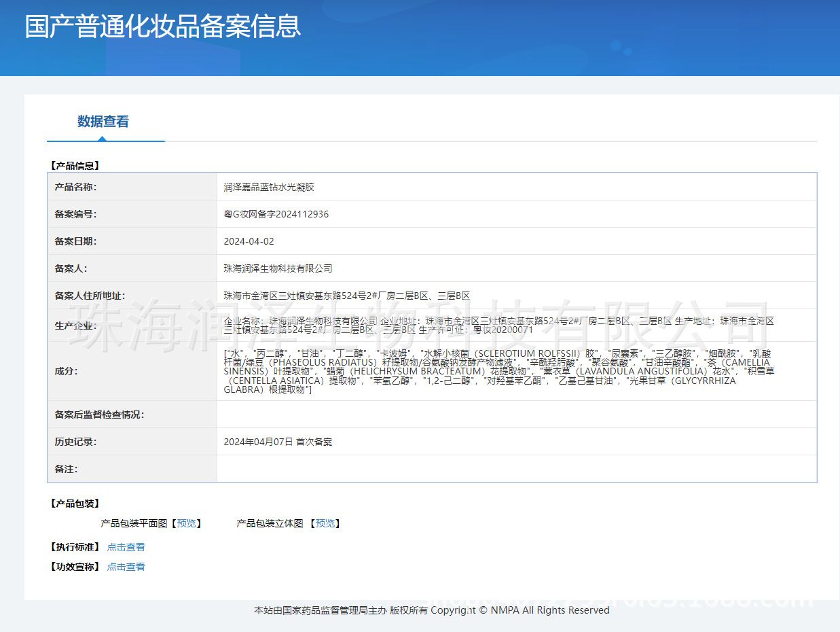Click the empty 备注 value cell
Viewport: 840px width, 632px height.
[x=516, y=469]
